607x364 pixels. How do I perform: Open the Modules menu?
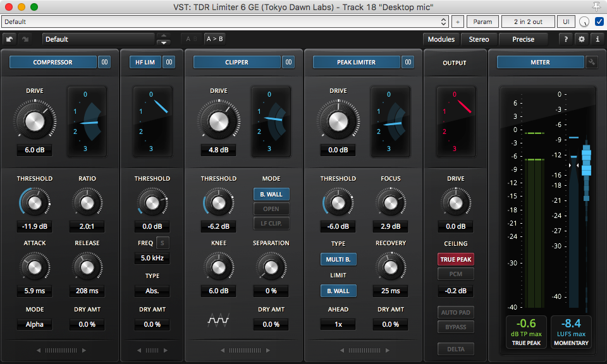[441, 39]
